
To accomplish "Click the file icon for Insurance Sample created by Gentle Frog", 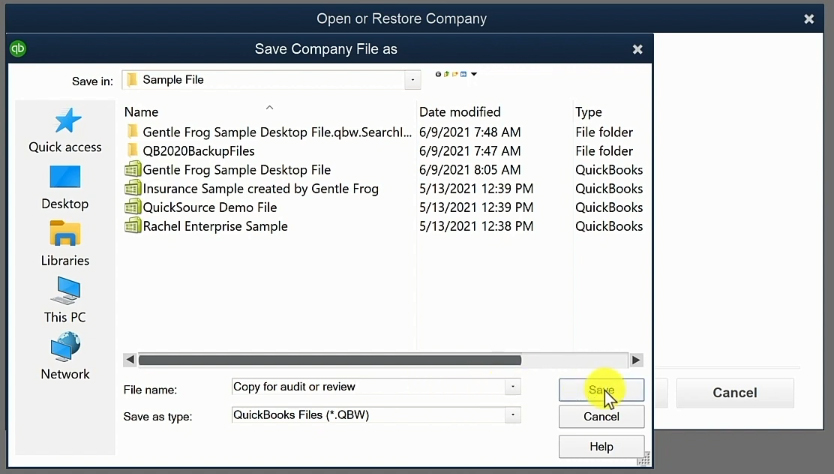I will click(133, 188).
